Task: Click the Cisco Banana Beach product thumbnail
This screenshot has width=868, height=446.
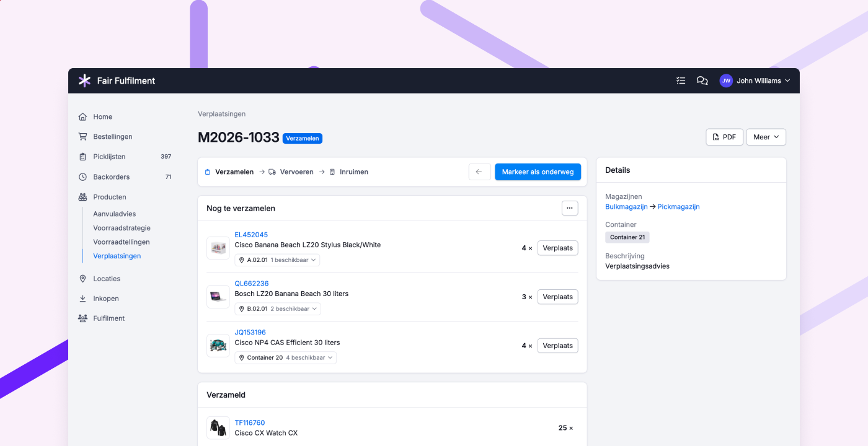Action: pos(218,248)
